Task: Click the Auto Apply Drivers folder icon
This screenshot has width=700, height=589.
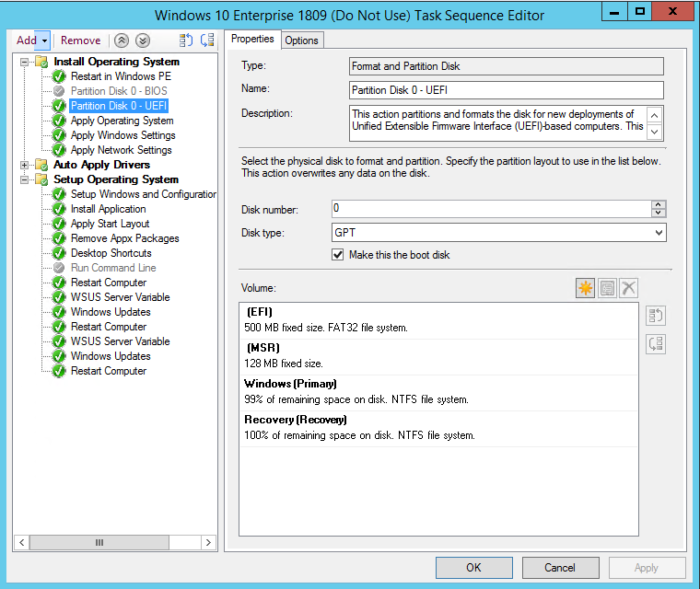Action: click(41, 165)
